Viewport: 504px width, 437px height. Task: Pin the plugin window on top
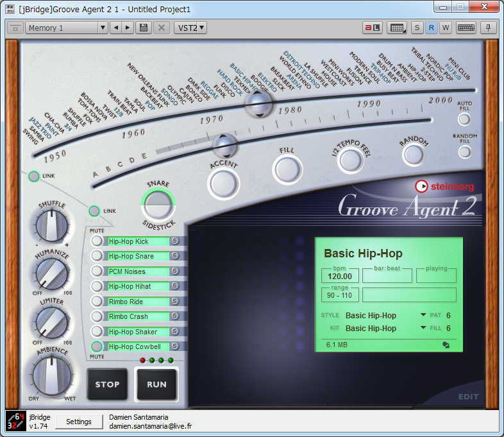[x=488, y=28]
